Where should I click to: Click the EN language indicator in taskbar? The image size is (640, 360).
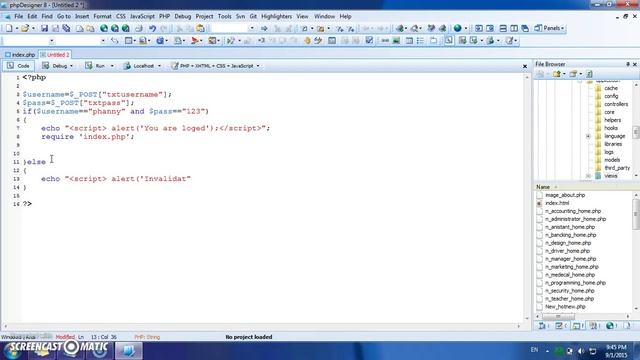(x=534, y=350)
